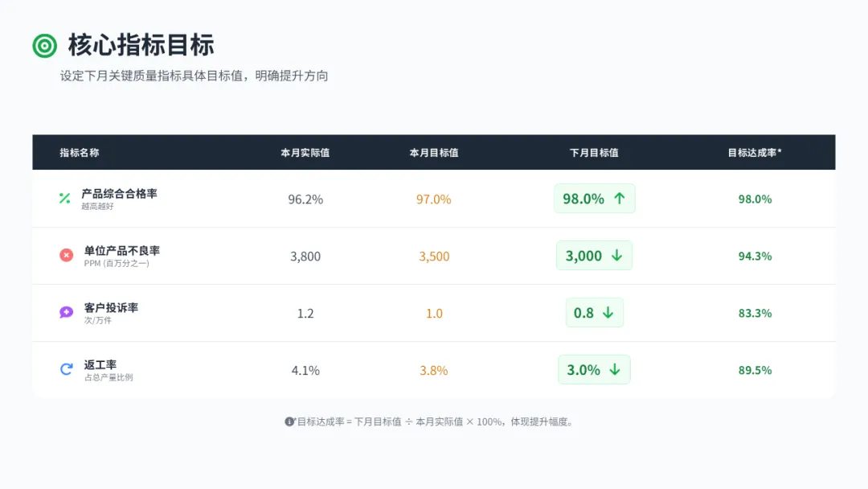Image resolution: width=868 pixels, height=489 pixels.
Task: Select the 指标名称 column header
Action: pyautogui.click(x=79, y=152)
